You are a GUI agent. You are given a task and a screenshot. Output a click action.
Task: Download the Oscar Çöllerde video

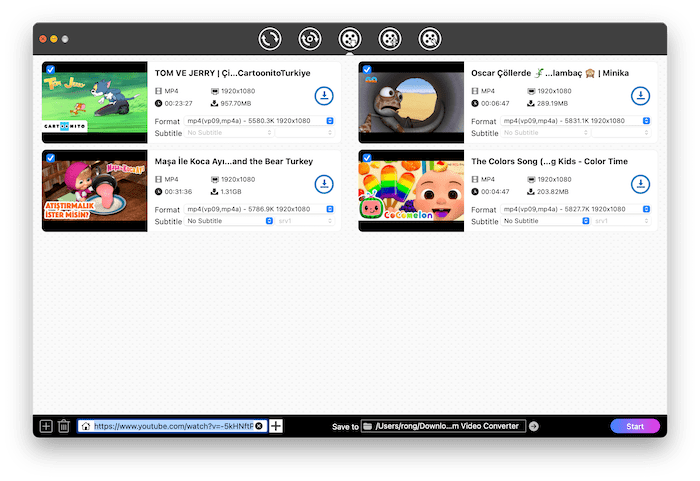point(640,96)
